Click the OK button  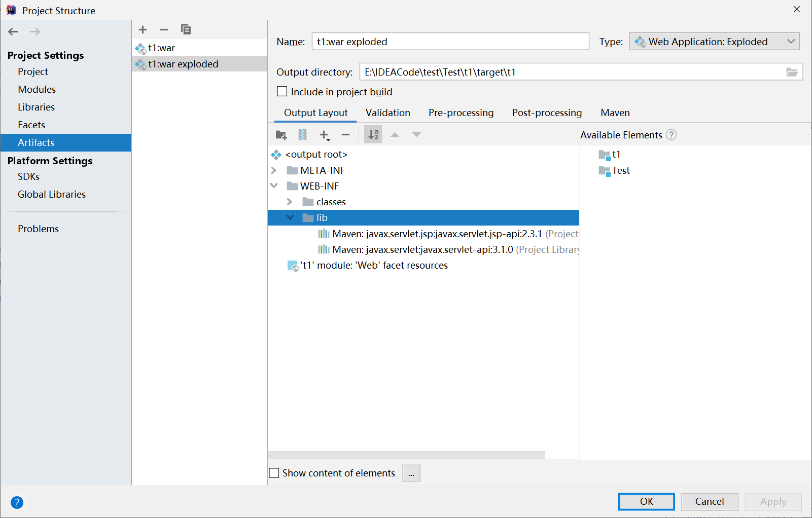(x=646, y=501)
